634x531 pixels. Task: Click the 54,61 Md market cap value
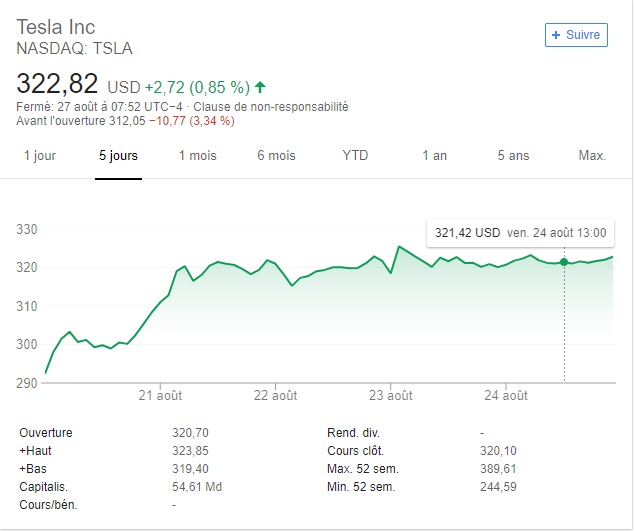197,487
